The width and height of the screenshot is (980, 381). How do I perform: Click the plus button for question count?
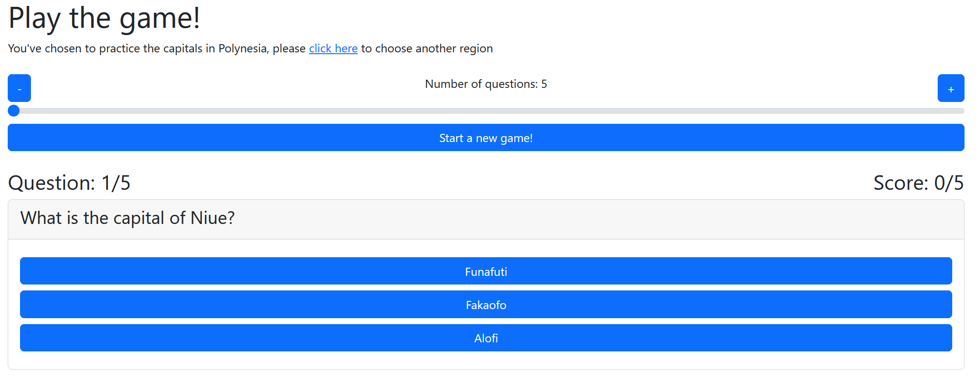point(950,88)
